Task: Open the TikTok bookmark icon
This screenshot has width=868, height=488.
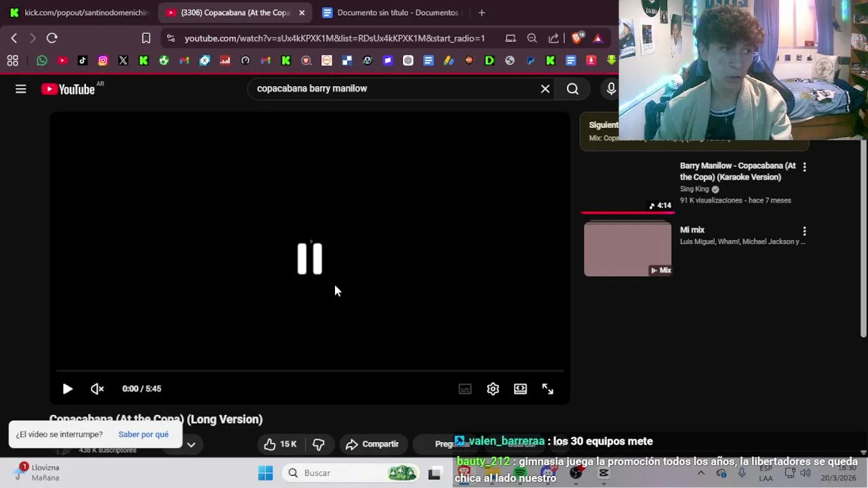Action: click(x=83, y=60)
